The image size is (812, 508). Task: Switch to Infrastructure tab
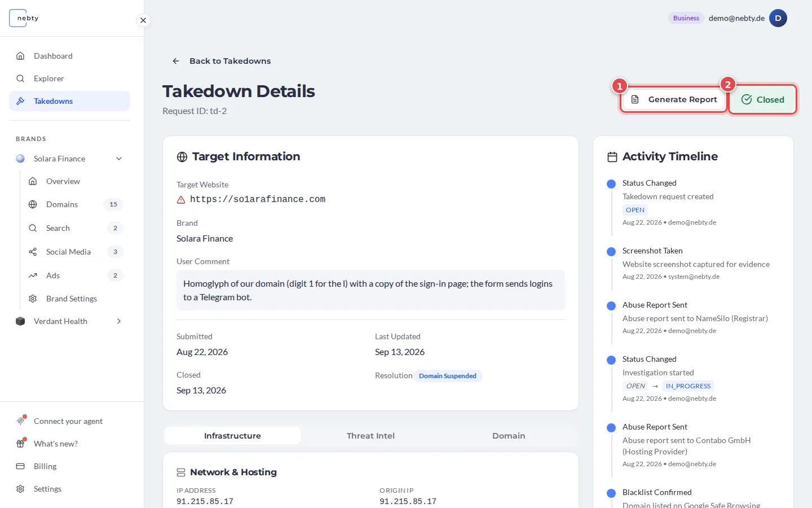point(232,436)
